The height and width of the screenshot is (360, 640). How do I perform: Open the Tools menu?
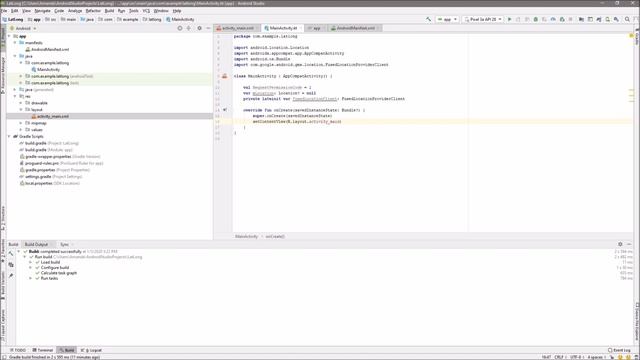click(x=134, y=11)
